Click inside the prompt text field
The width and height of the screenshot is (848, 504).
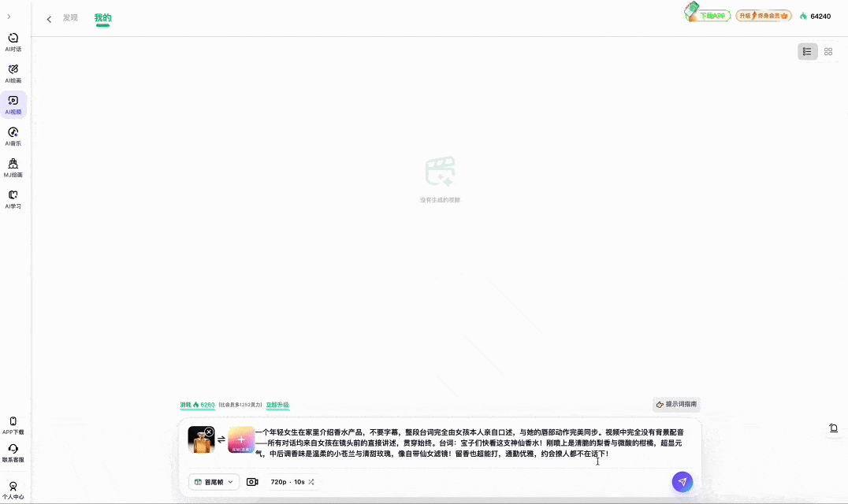[471, 443]
